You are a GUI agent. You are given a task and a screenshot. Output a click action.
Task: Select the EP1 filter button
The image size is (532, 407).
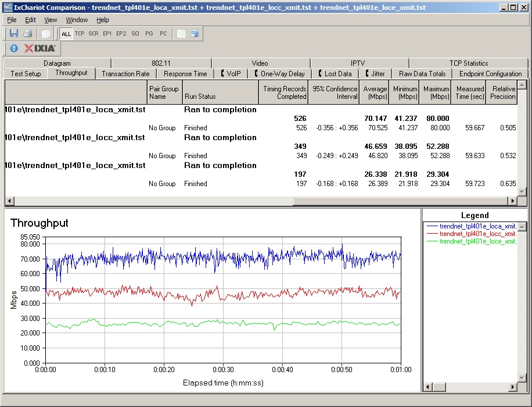[107, 34]
